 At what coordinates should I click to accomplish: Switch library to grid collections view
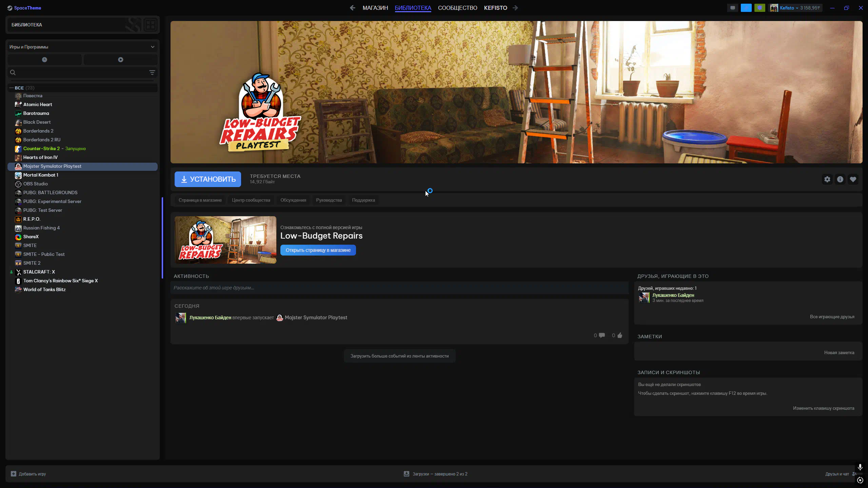(x=151, y=24)
